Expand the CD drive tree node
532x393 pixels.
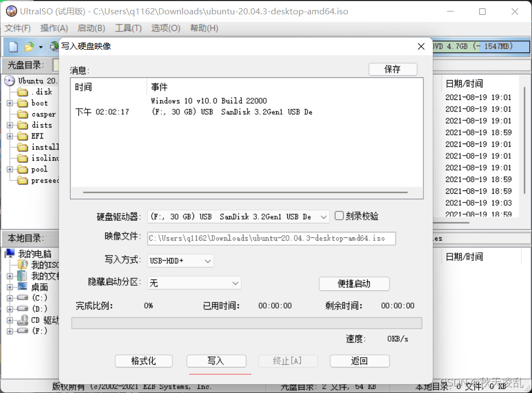click(10, 320)
